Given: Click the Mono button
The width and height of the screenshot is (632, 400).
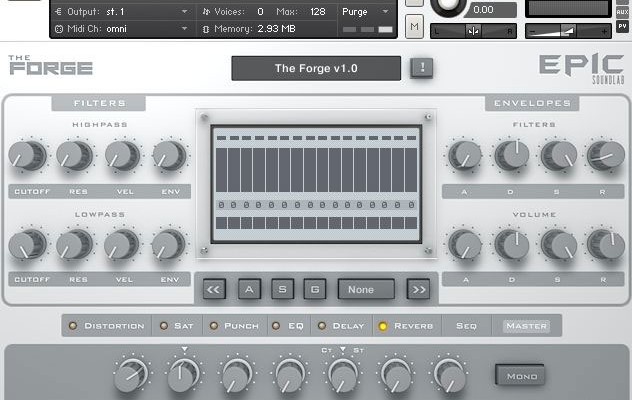Looking at the screenshot, I should point(520,376).
